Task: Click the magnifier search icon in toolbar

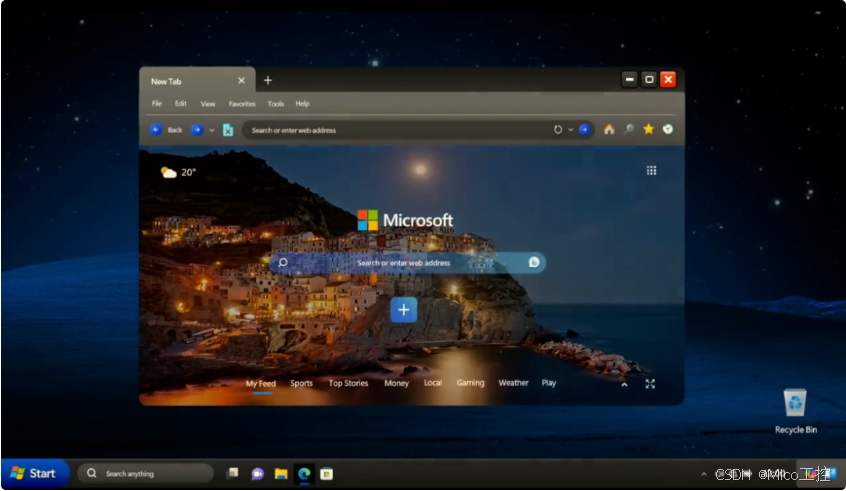Action: point(629,129)
